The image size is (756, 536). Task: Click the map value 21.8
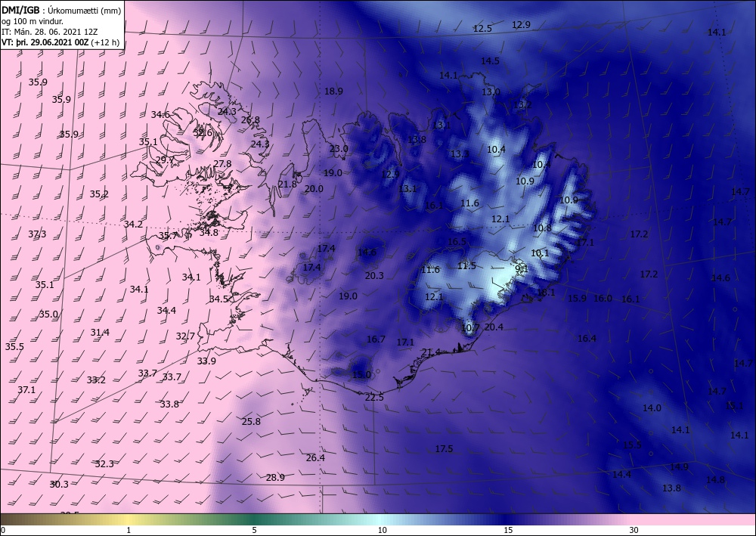[287, 184]
